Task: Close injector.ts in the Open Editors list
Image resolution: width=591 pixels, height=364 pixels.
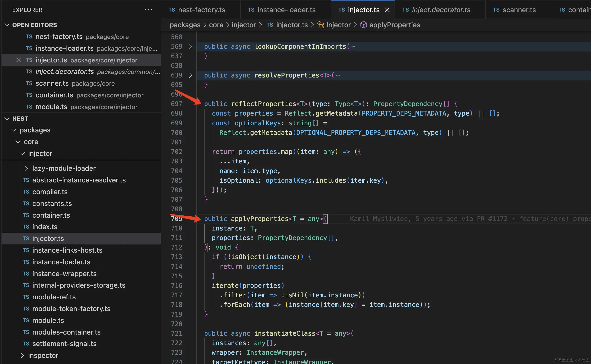Action: coord(19,60)
